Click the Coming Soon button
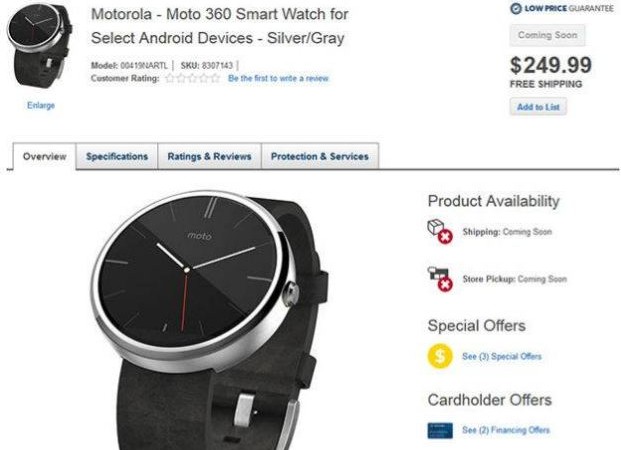This screenshot has width=621, height=450. click(547, 35)
